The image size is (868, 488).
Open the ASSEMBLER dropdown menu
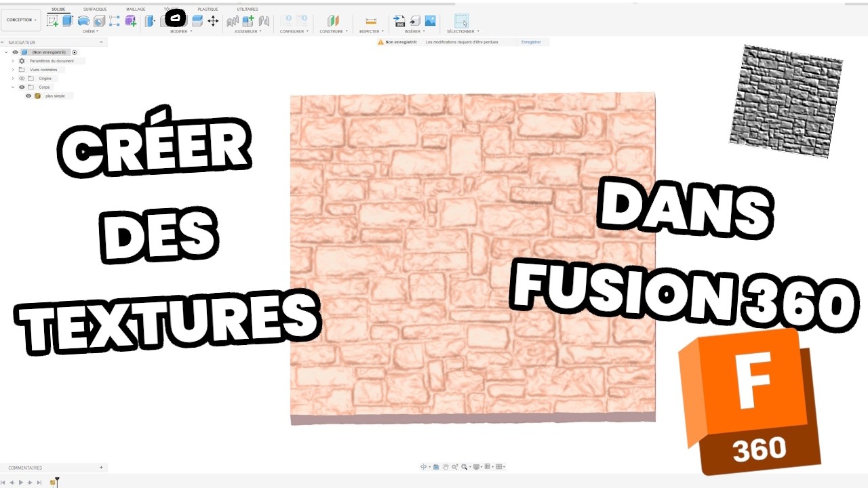pos(248,31)
